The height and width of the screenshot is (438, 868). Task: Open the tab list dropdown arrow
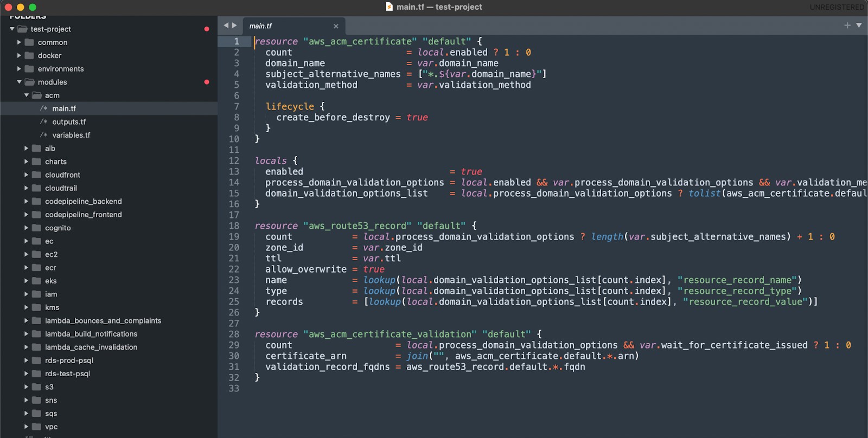point(859,25)
